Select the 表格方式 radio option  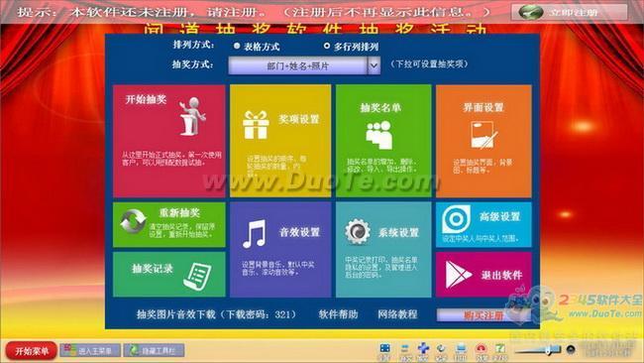pyautogui.click(x=237, y=46)
